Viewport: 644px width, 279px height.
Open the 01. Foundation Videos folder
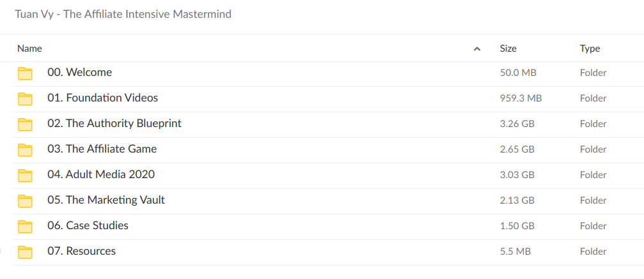(102, 98)
